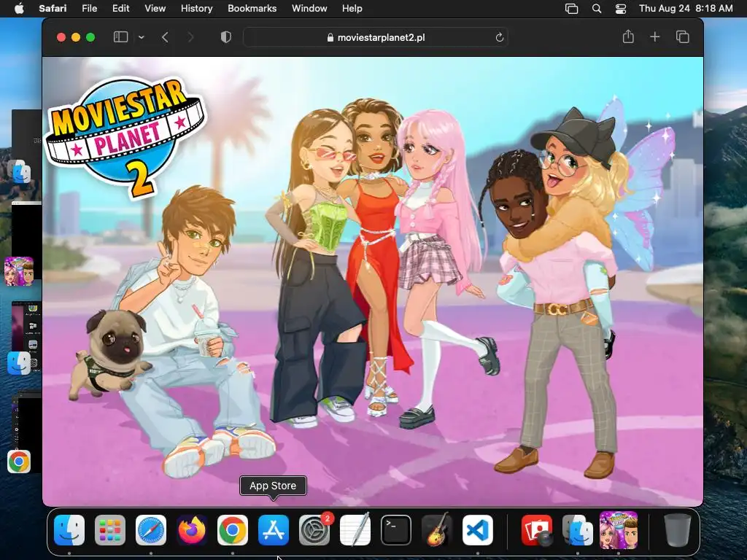Launch Firefox from the Dock
The image size is (747, 560).
(x=192, y=529)
